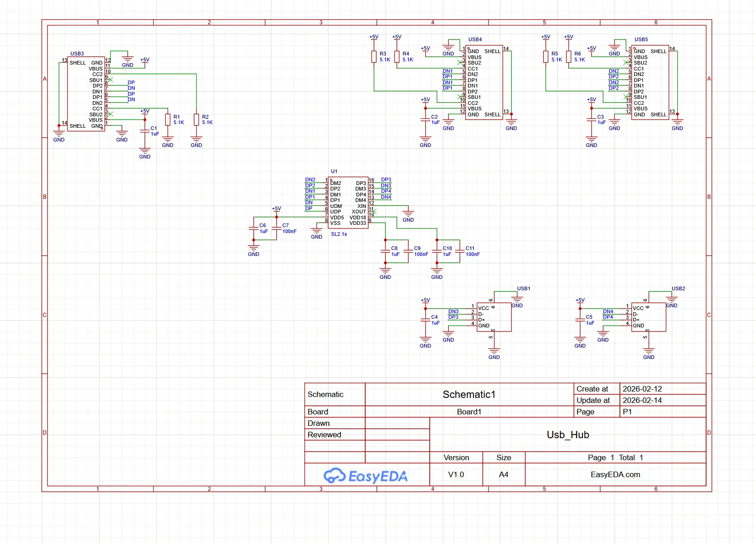Viewport: 756px width, 544px height.
Task: Pick the C3 1uF capacitor symbol
Action: [x=592, y=120]
